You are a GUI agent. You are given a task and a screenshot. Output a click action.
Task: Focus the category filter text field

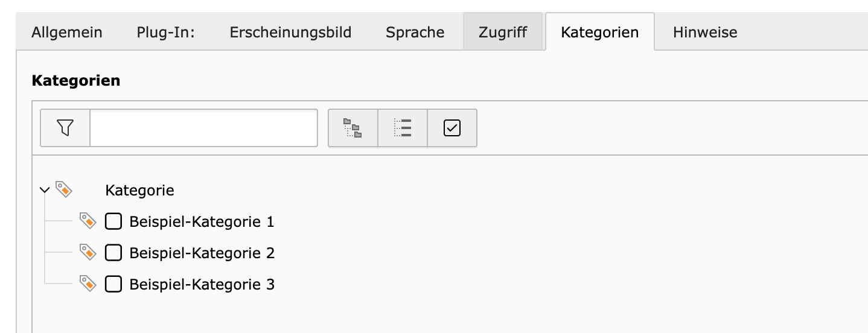[204, 128]
